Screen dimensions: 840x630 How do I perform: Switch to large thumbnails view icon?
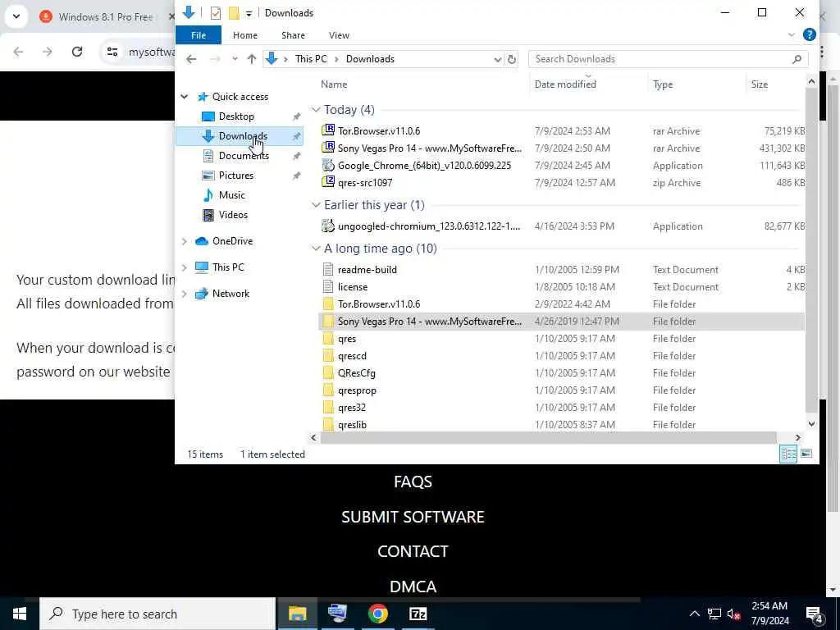(x=806, y=454)
